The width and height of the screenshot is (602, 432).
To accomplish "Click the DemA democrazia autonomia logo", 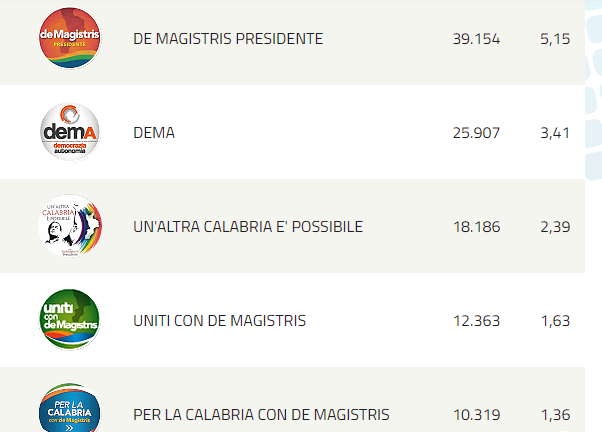I will pos(69,132).
